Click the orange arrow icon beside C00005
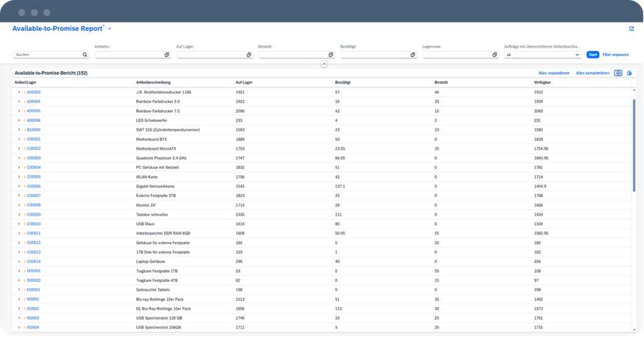 click(x=25, y=177)
